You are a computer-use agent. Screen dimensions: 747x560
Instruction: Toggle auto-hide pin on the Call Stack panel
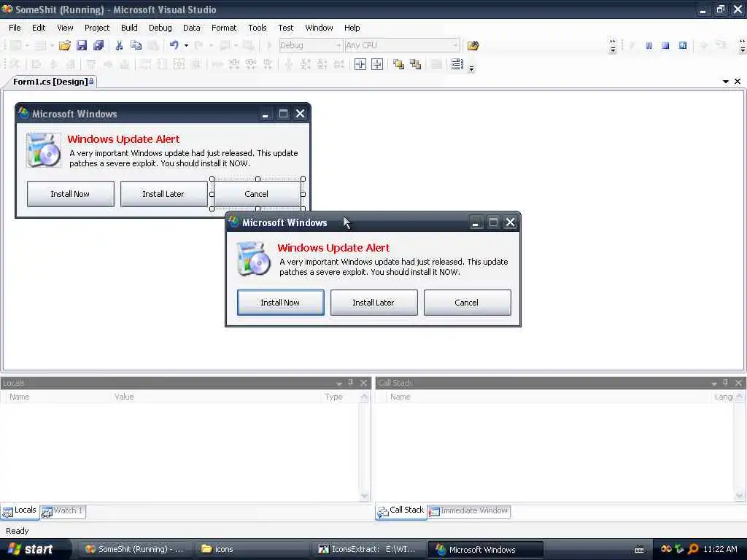726,382
